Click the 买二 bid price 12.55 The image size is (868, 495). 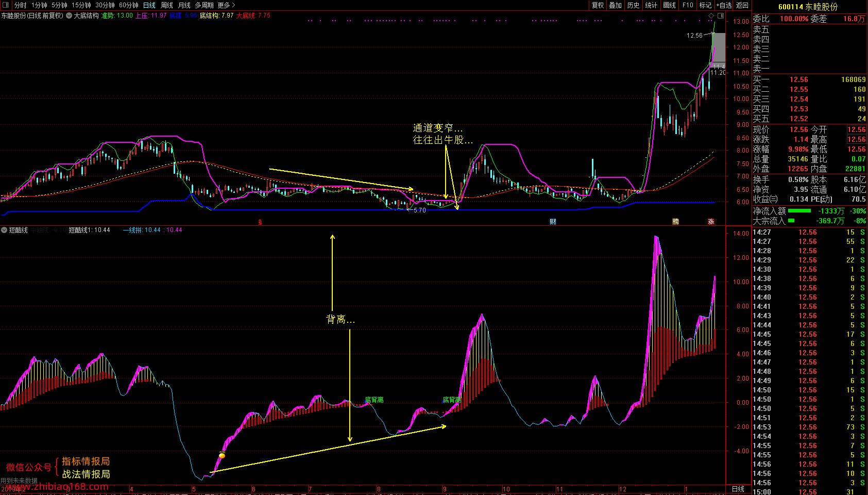tap(799, 89)
